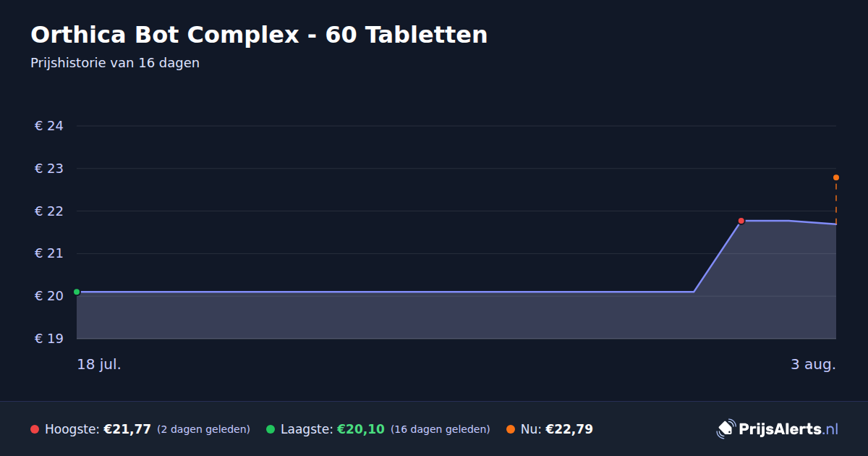Click the Laagste €20,10 price value
Viewport: 868px width, 456px height.
point(361,429)
